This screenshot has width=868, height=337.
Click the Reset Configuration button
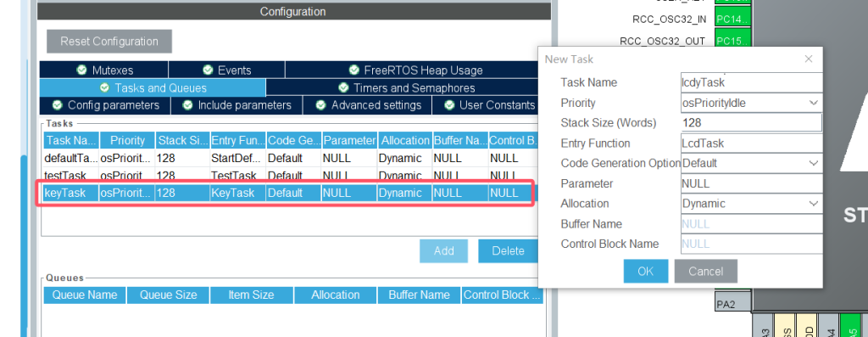coord(109,42)
